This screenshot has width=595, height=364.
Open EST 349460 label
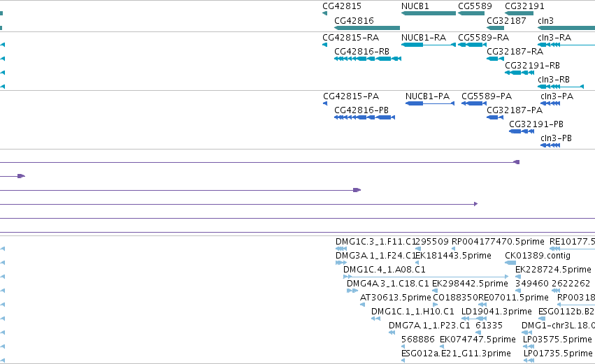[531, 283]
